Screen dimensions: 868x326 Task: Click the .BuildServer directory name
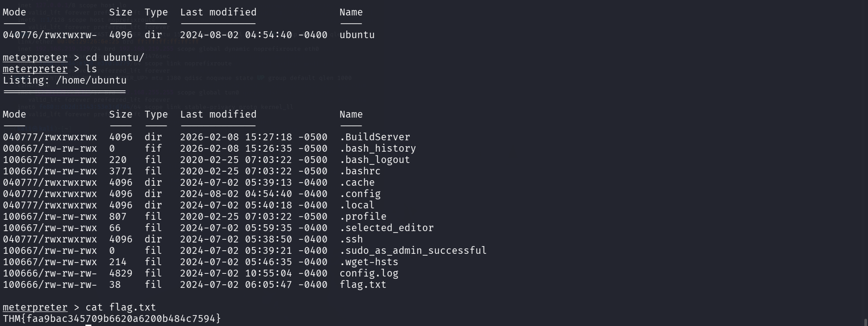[x=374, y=137]
